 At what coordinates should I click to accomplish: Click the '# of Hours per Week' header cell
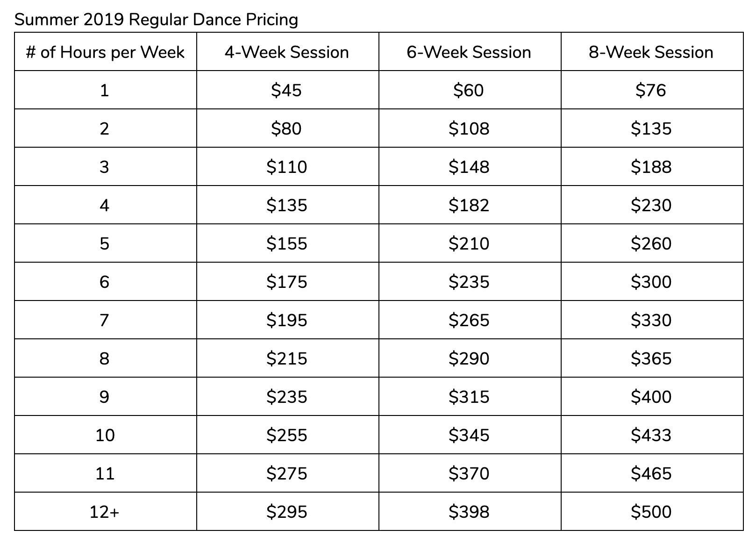tap(105, 52)
